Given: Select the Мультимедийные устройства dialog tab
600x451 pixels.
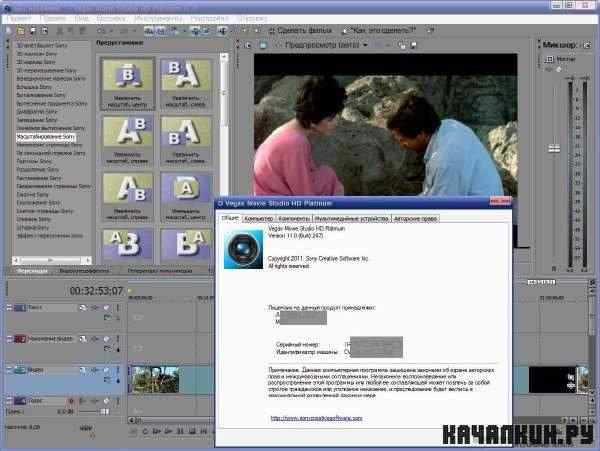Looking at the screenshot, I should click(352, 218).
